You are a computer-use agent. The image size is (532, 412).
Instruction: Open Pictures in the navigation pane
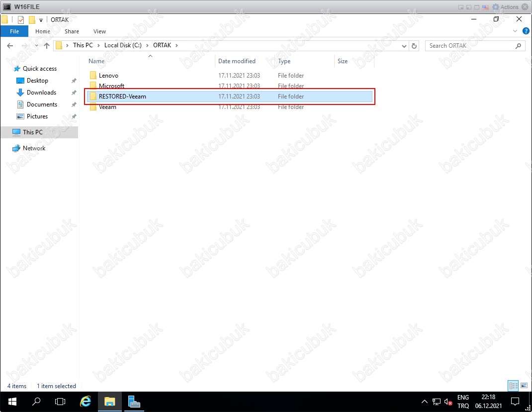[37, 116]
